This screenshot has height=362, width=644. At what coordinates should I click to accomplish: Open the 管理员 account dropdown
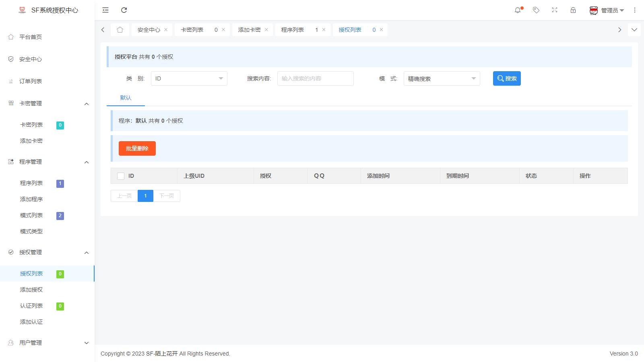[608, 10]
